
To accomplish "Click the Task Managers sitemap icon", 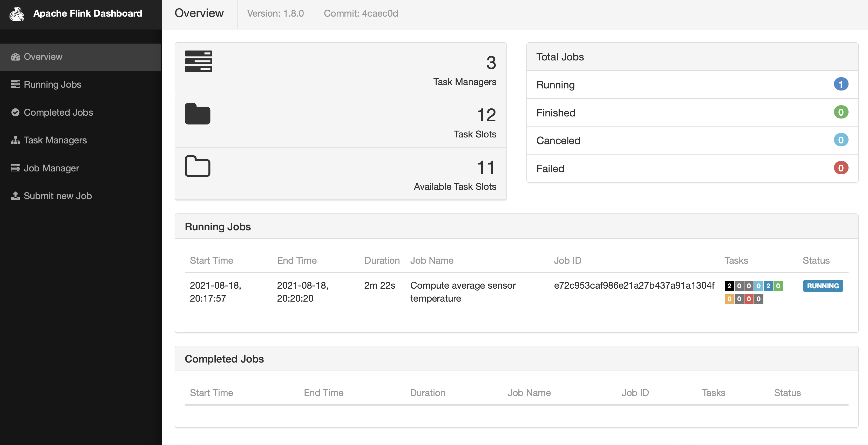I will tap(15, 140).
